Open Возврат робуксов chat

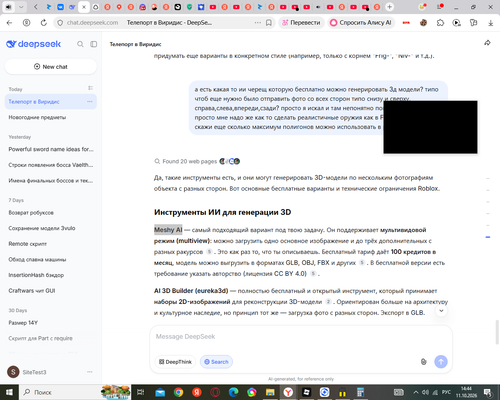tap(51, 213)
